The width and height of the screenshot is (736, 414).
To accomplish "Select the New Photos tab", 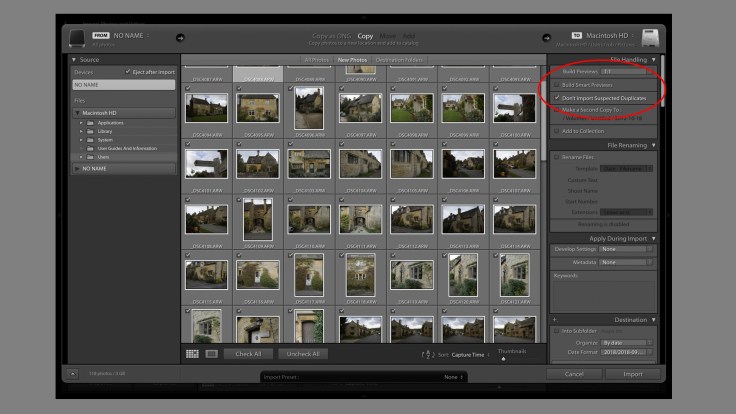I will point(352,60).
